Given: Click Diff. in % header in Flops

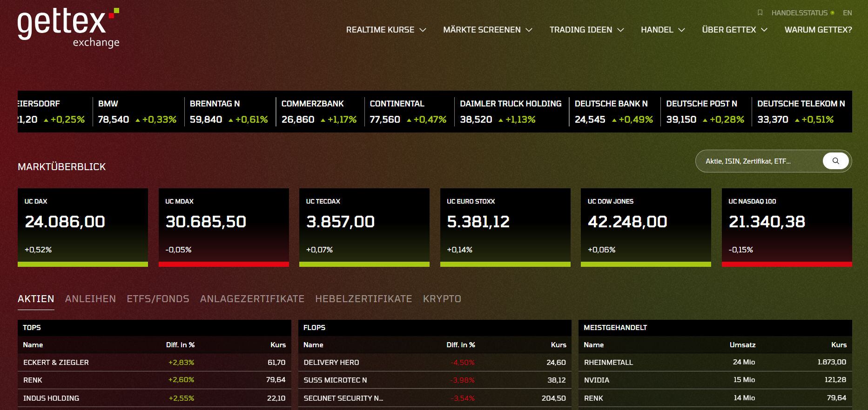Looking at the screenshot, I should (x=461, y=345).
